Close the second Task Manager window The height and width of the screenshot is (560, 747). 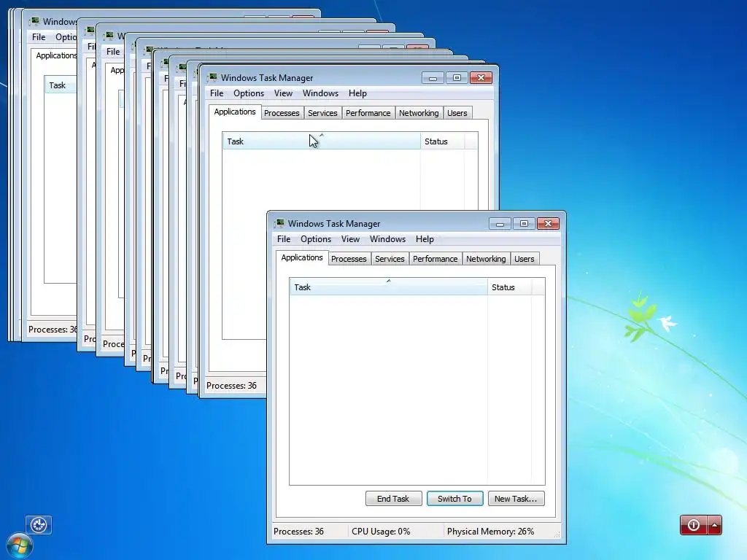[481, 78]
